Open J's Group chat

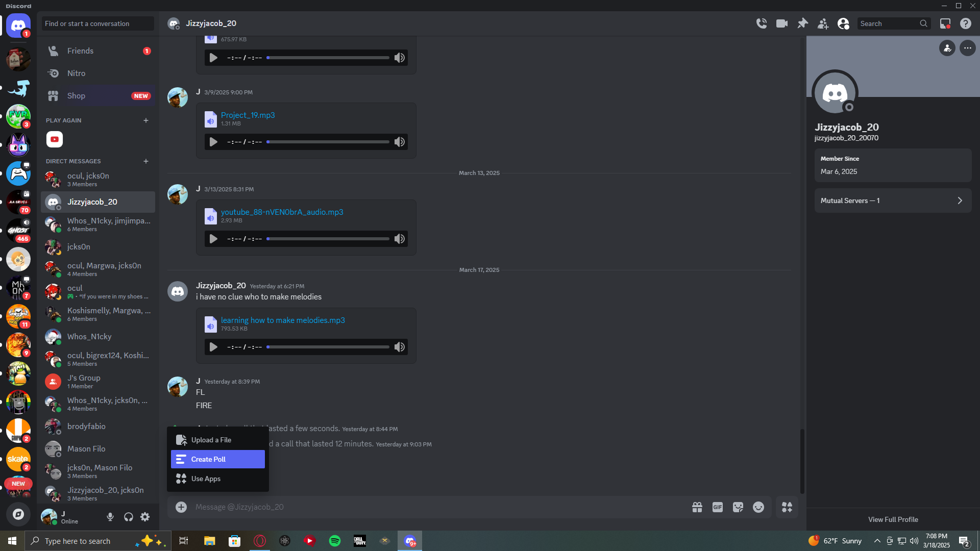coord(98,382)
